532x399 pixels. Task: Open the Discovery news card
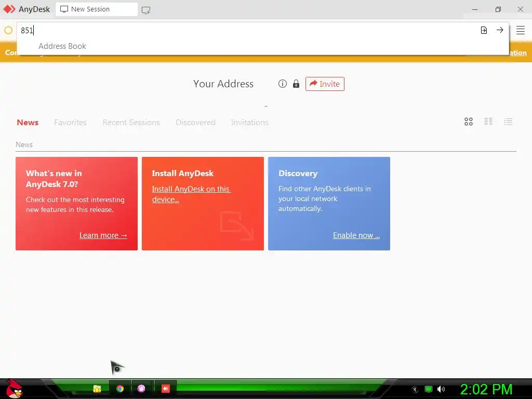tap(329, 204)
